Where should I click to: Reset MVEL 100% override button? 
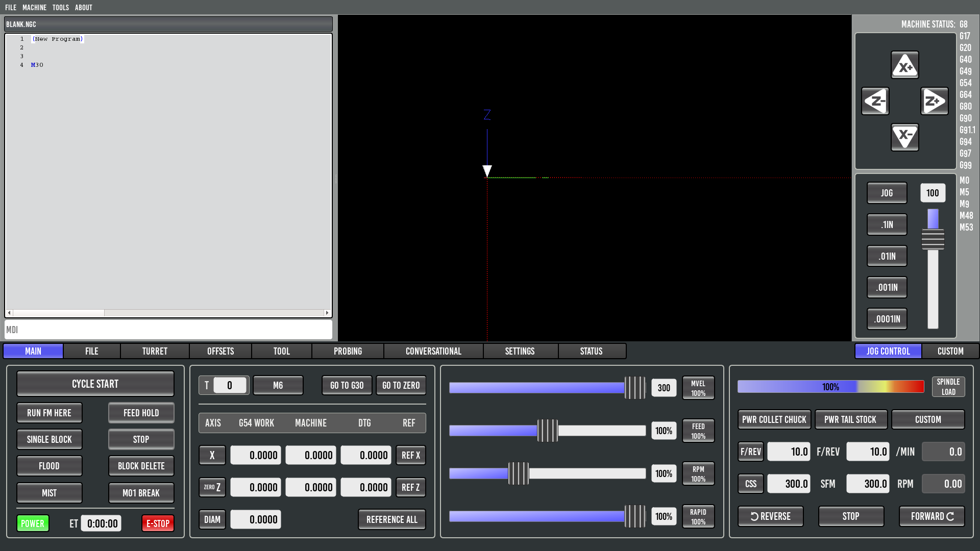pyautogui.click(x=698, y=388)
